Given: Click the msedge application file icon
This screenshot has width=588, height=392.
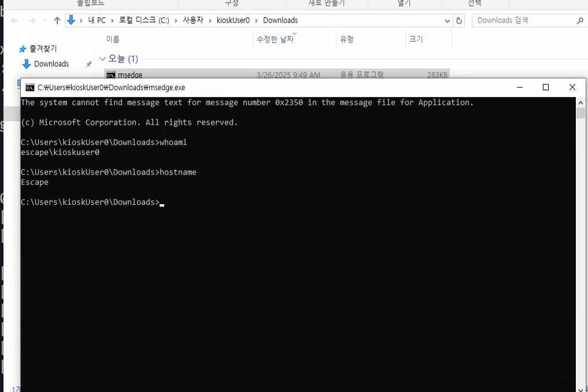Looking at the screenshot, I should coord(110,75).
